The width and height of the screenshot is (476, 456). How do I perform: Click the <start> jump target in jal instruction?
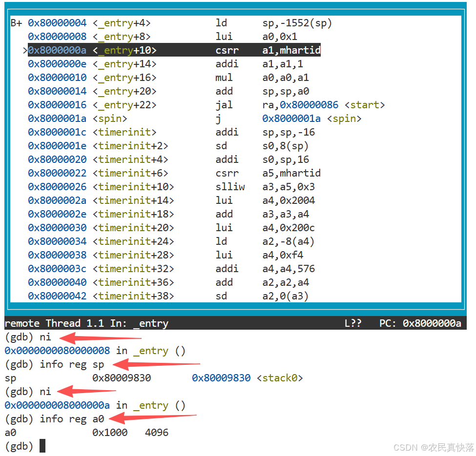[x=364, y=105]
